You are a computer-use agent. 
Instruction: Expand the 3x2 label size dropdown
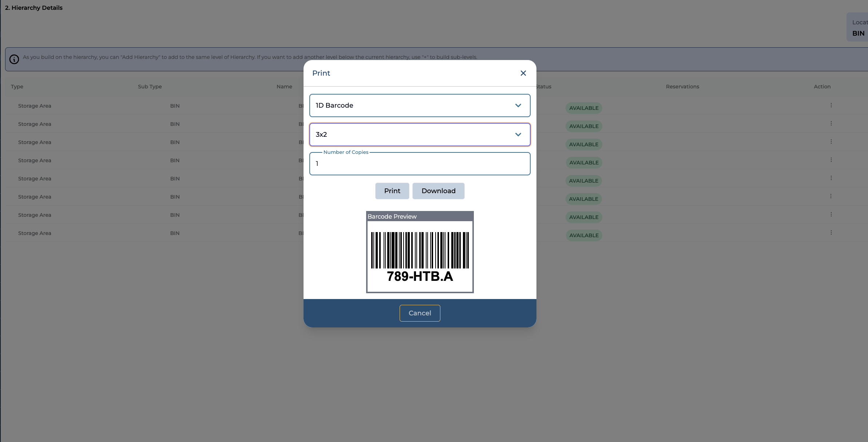pos(415,135)
